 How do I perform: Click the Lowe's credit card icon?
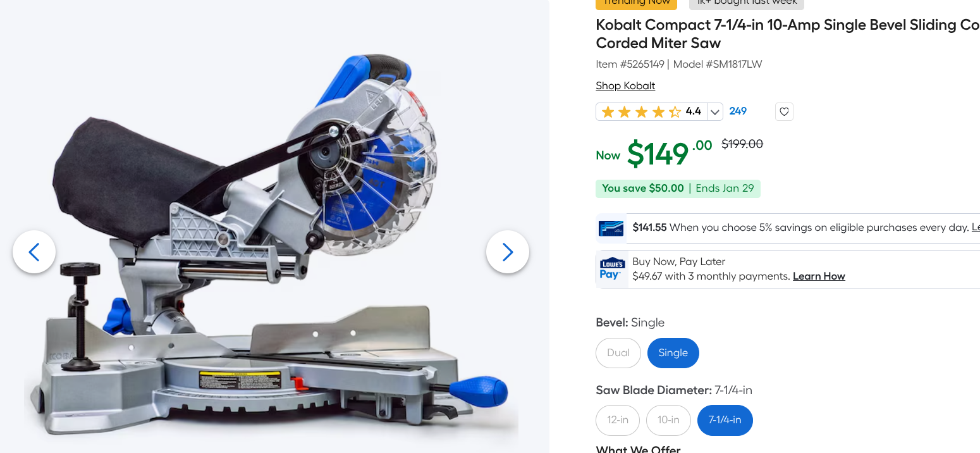[x=611, y=228]
